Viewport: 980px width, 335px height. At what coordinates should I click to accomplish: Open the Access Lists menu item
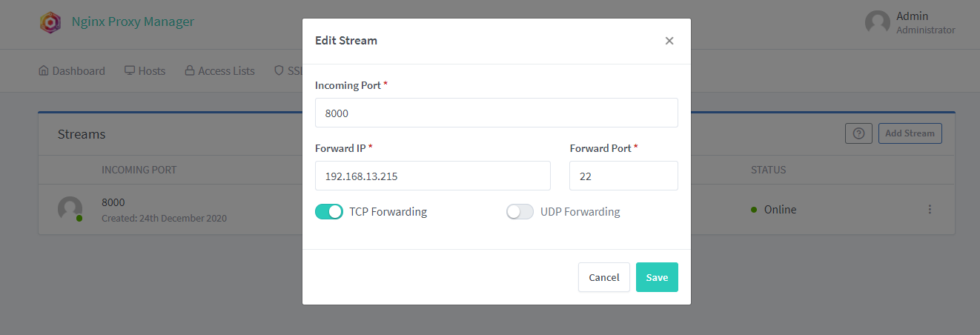tap(226, 71)
